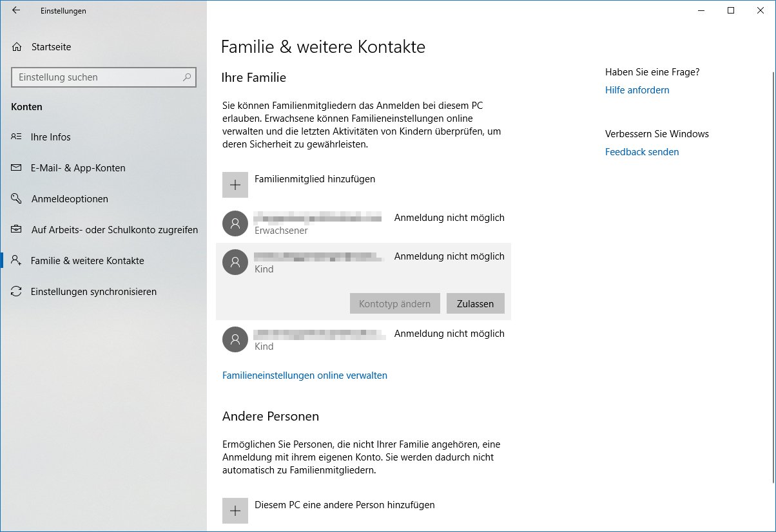Click the Feedback senden link
The width and height of the screenshot is (776, 532).
(642, 152)
